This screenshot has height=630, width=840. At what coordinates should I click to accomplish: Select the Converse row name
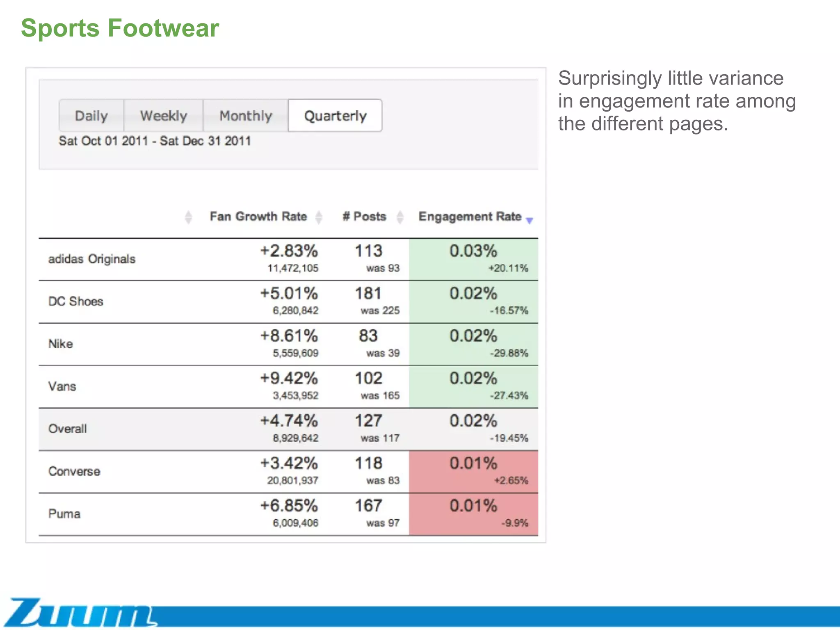(74, 471)
